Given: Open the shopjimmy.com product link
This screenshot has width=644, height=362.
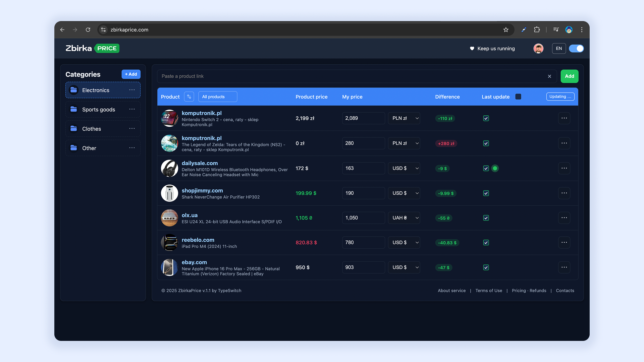Looking at the screenshot, I should [202, 190].
